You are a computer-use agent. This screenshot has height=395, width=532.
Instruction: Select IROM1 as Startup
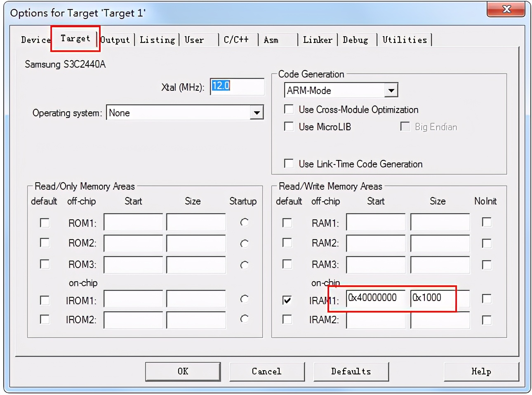coord(244,299)
